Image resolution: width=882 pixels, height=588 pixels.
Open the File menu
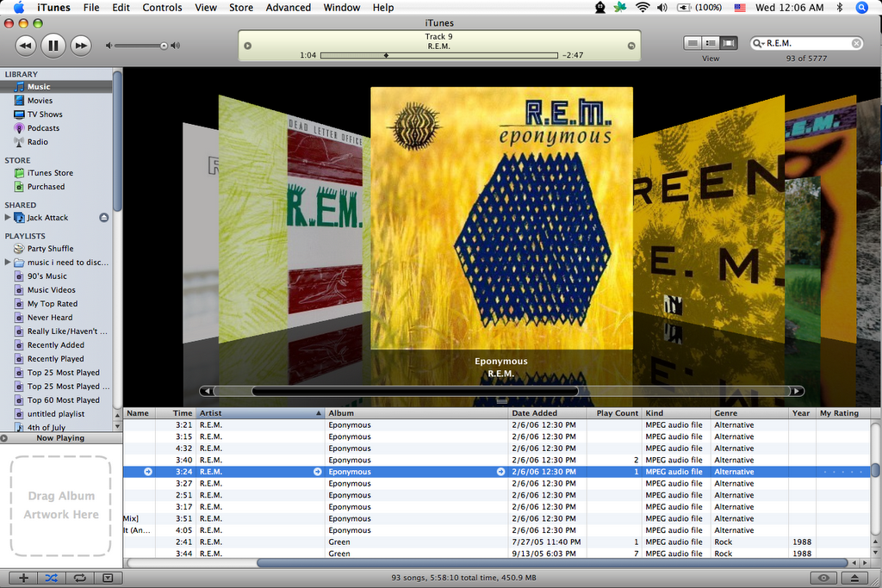pyautogui.click(x=91, y=7)
